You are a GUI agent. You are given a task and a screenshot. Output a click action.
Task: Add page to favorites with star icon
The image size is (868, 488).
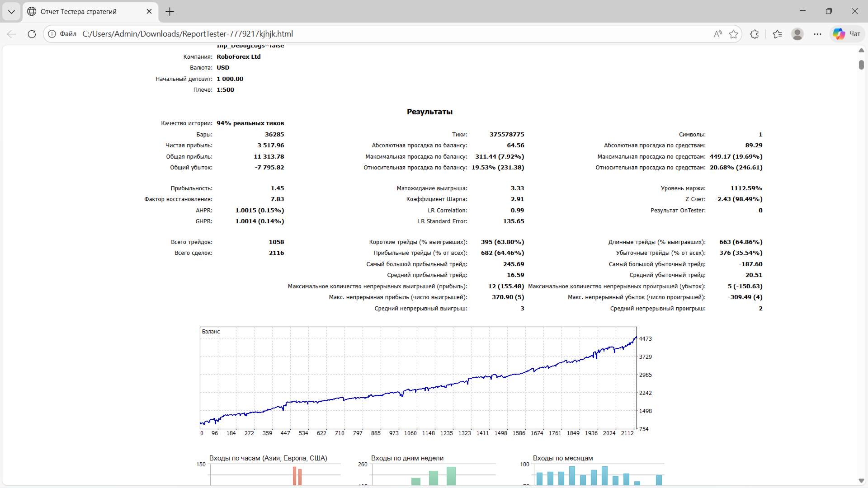click(733, 34)
